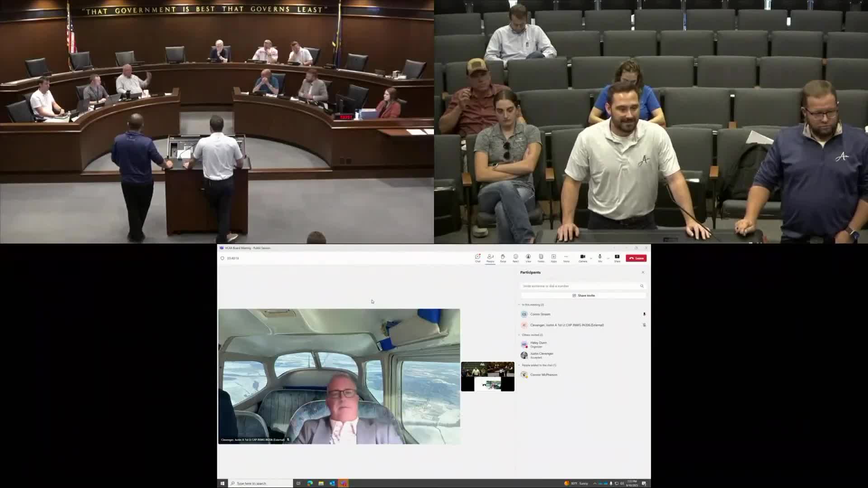The width and height of the screenshot is (868, 488).
Task: Click the red Leave button
Action: [x=636, y=258]
